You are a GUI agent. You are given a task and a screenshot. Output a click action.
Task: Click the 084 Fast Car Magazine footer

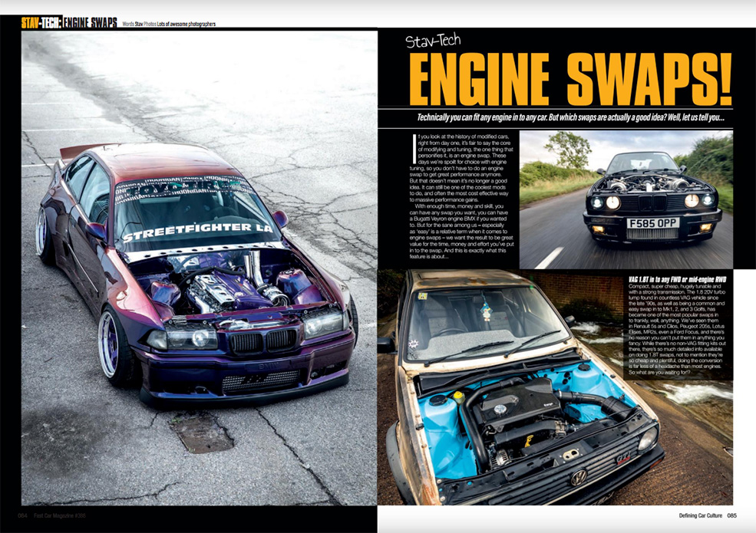tap(59, 515)
